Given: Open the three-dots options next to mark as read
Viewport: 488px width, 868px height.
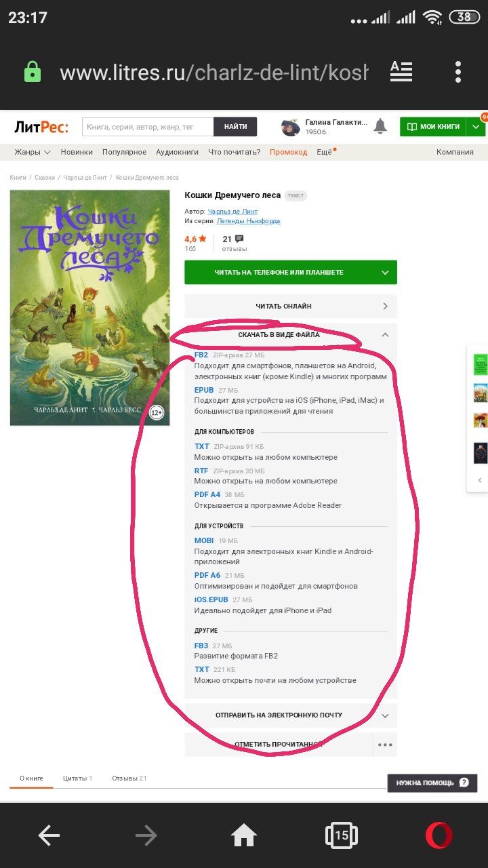Looking at the screenshot, I should (x=385, y=745).
